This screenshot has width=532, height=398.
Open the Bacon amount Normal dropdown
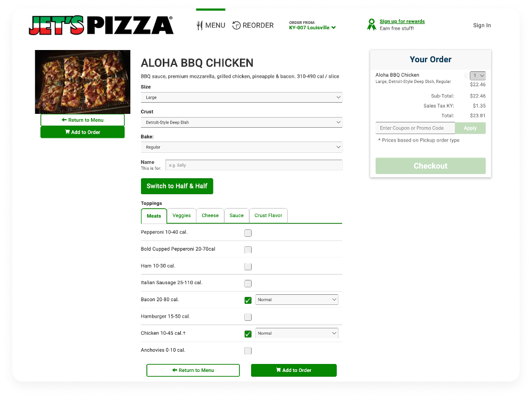tap(297, 300)
